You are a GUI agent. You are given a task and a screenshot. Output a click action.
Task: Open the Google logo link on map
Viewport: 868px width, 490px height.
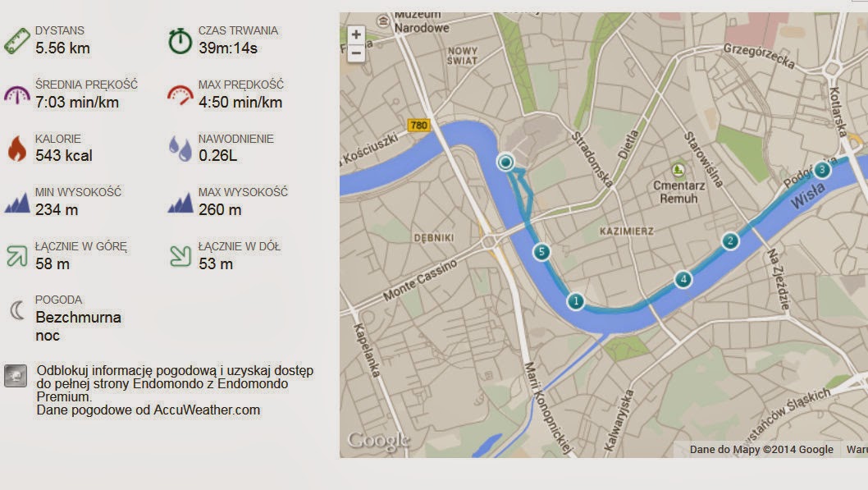click(x=377, y=441)
